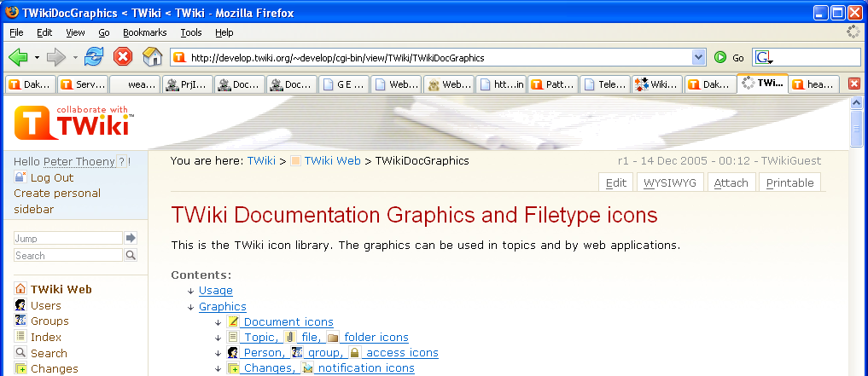
Task: Click the green Back arrow
Action: point(18,57)
